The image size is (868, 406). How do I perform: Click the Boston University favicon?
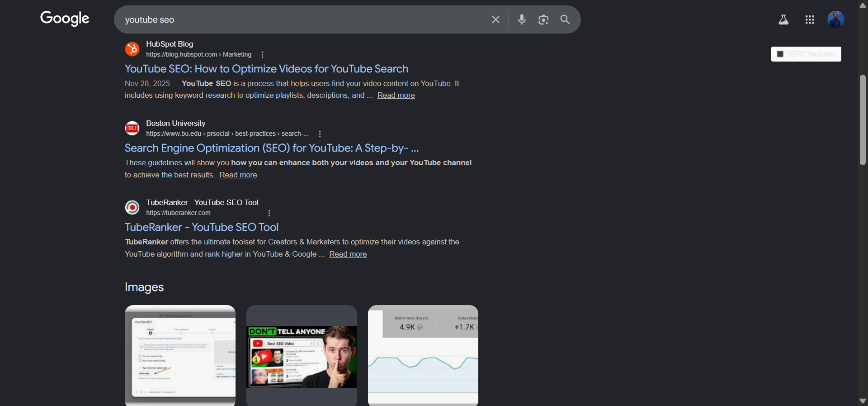(132, 128)
